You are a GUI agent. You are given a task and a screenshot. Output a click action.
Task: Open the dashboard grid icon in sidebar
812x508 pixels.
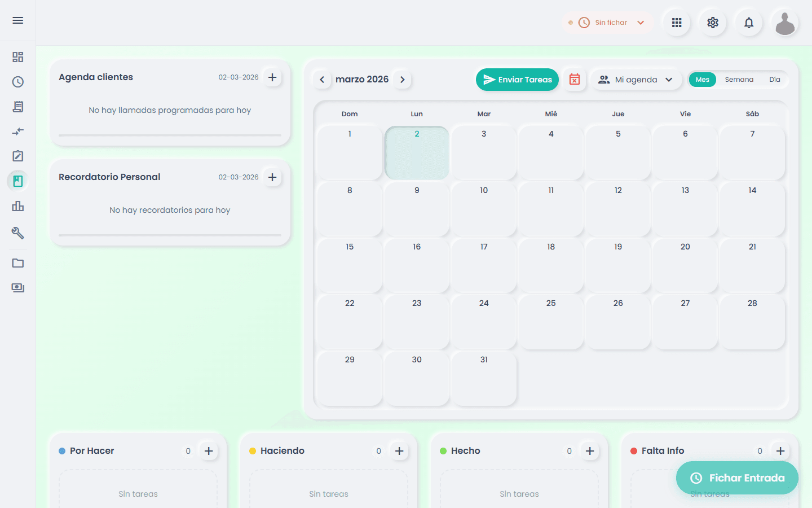coord(18,57)
